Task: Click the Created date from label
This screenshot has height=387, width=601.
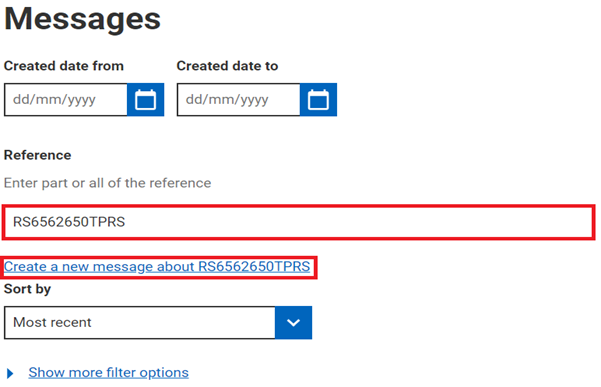Action: point(64,66)
